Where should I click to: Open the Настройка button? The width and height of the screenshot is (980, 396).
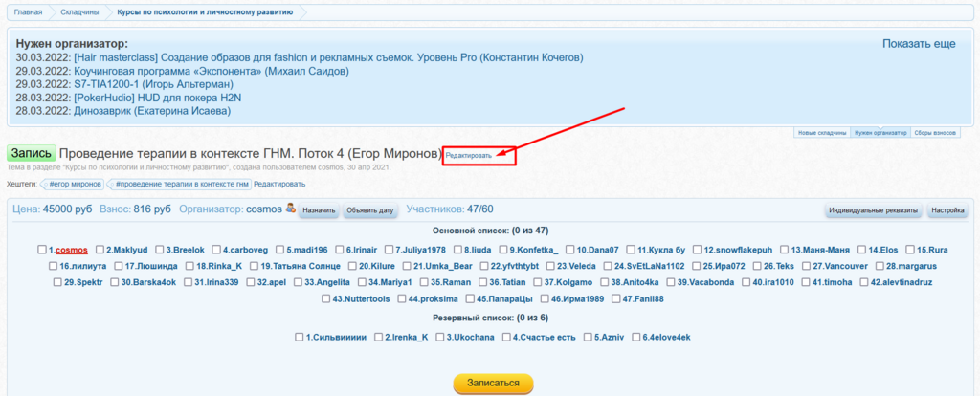click(948, 210)
